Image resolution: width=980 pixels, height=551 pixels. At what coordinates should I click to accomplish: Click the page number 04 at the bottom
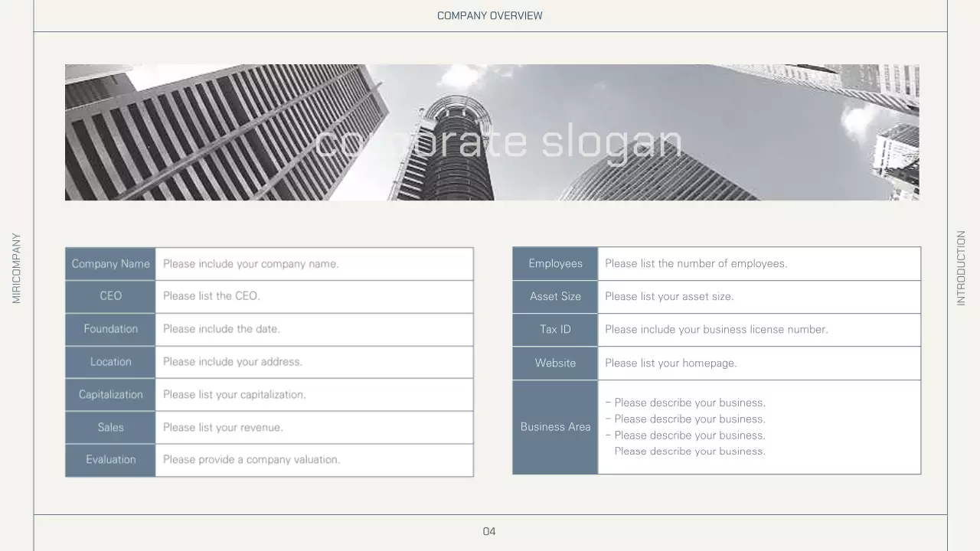[x=489, y=531]
